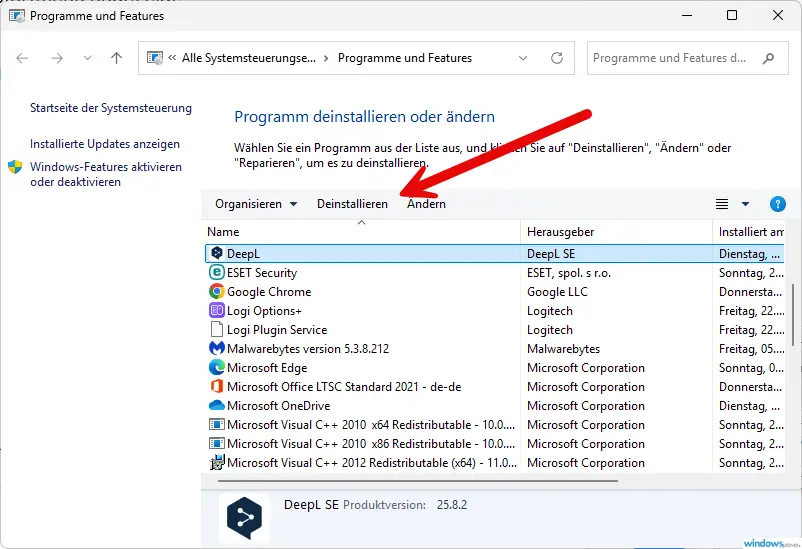The height and width of the screenshot is (549, 802).
Task: Select the DeepL program name
Action: pos(243,254)
